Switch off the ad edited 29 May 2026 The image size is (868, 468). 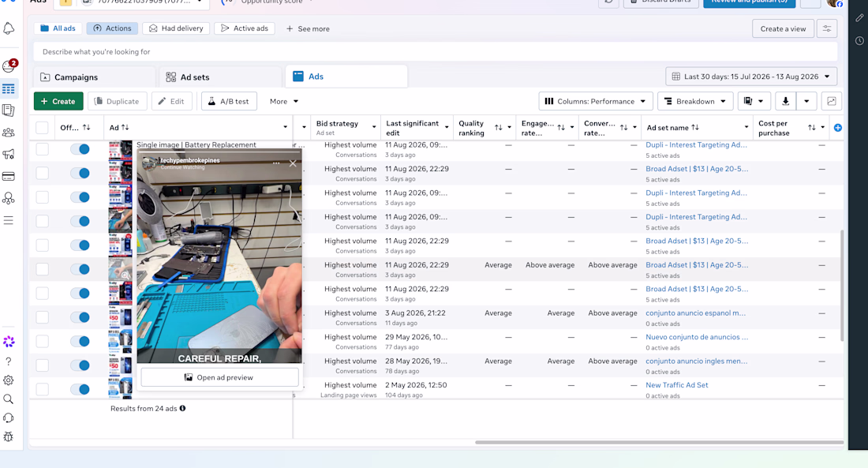point(80,341)
